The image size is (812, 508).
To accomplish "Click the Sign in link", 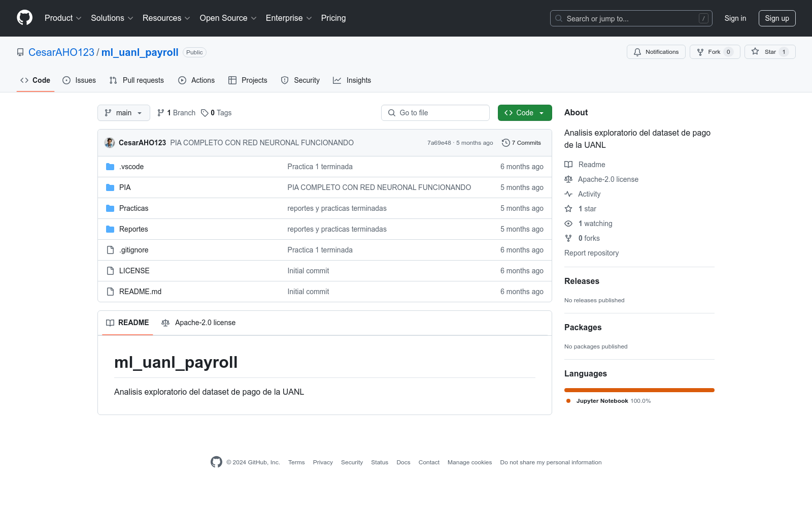I will coord(735,18).
